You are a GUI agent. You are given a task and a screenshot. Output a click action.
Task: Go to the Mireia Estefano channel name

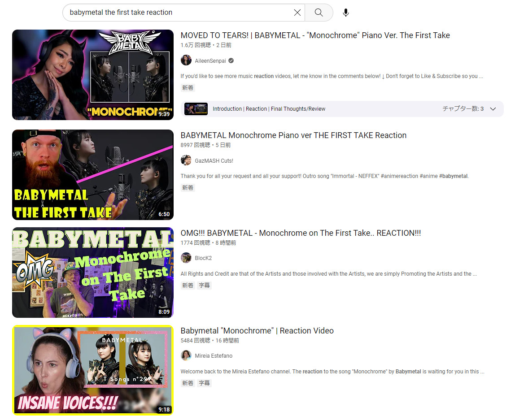[x=214, y=356]
